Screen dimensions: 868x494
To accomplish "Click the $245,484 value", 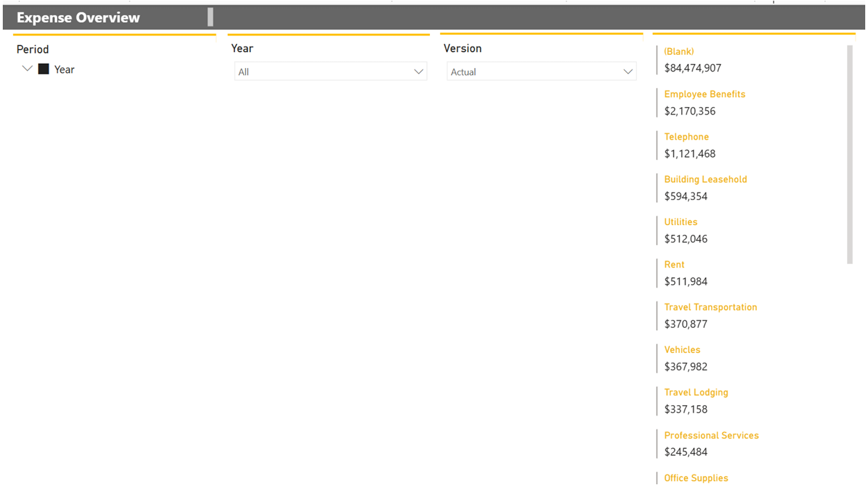I will tap(686, 452).
